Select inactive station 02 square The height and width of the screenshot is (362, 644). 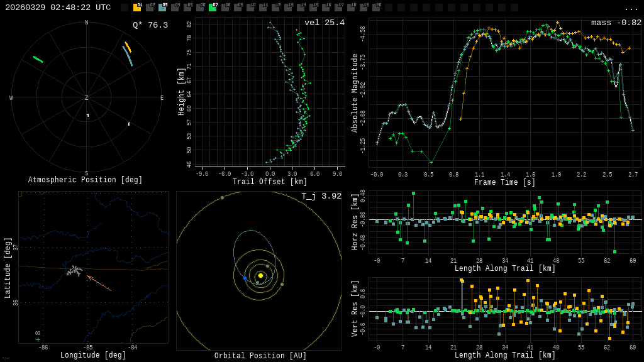[150, 8]
